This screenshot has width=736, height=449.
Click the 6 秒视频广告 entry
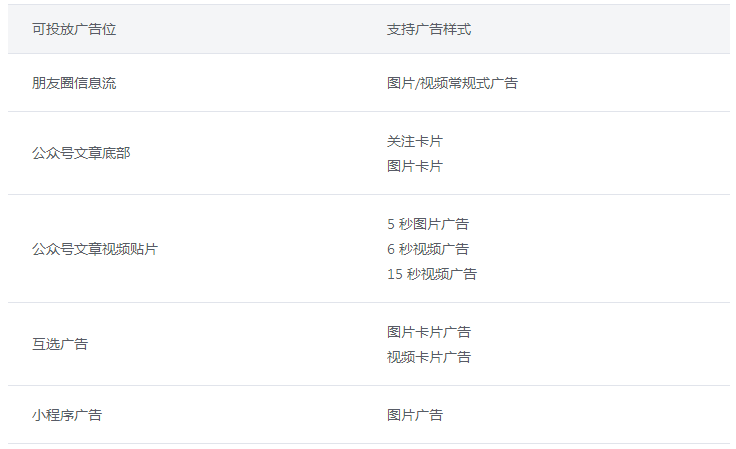(428, 249)
